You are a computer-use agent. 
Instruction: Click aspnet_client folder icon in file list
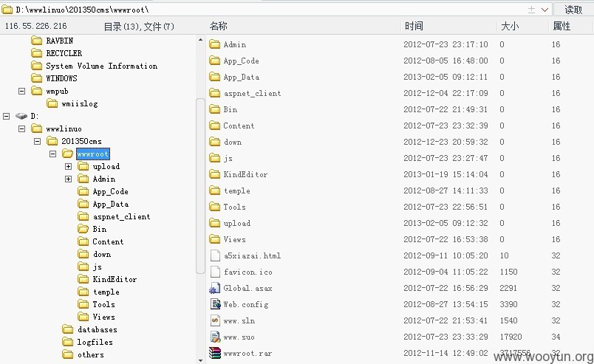tap(215, 93)
